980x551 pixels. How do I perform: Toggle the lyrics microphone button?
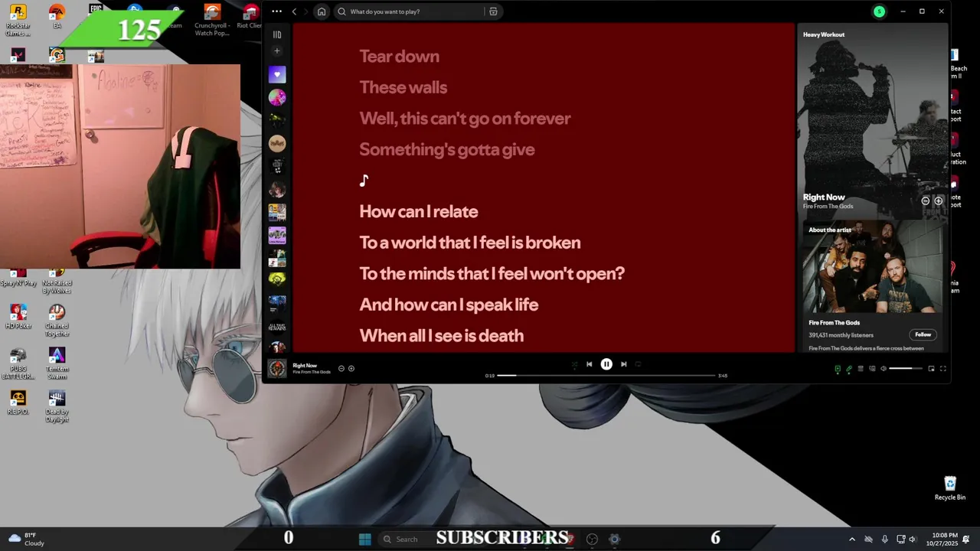pyautogui.click(x=849, y=369)
